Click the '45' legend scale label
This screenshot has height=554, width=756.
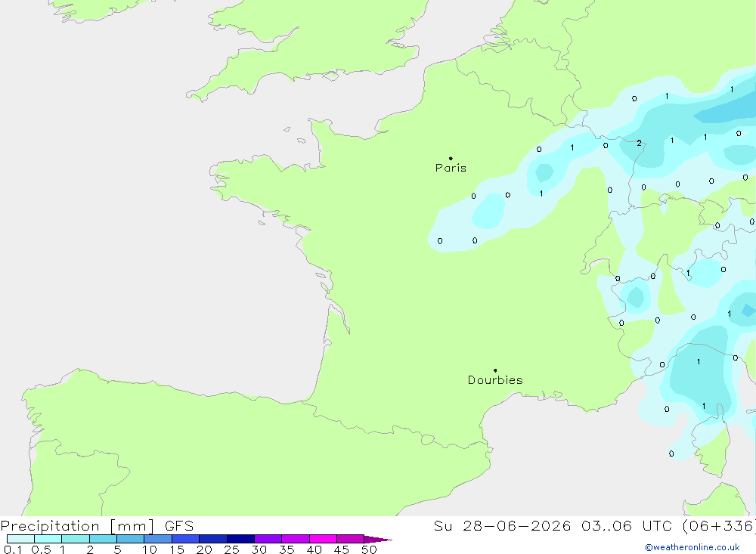[x=342, y=549]
